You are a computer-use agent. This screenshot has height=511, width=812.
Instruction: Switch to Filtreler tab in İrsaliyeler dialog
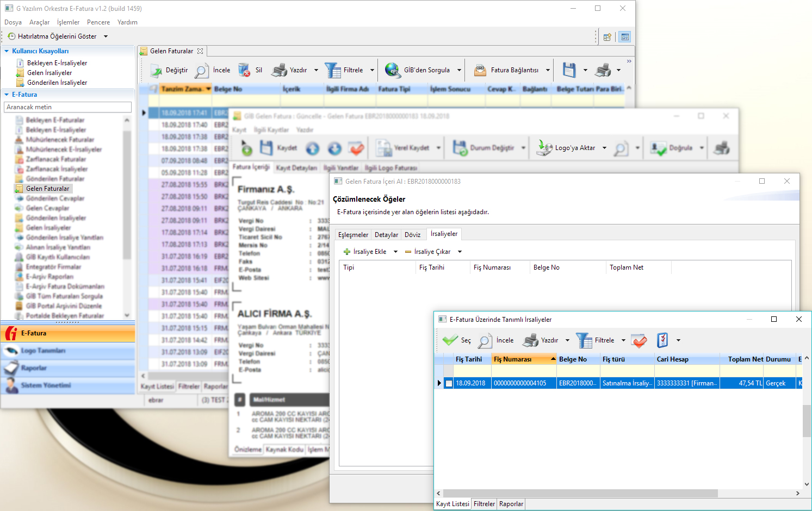click(484, 504)
